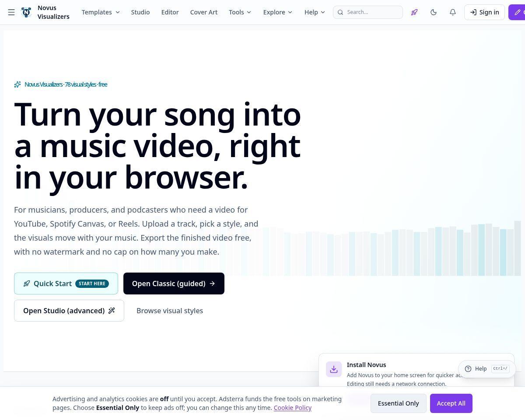This screenshot has width=525, height=420.
Task: Toggle dark mode with the moon icon
Action: tap(434, 12)
